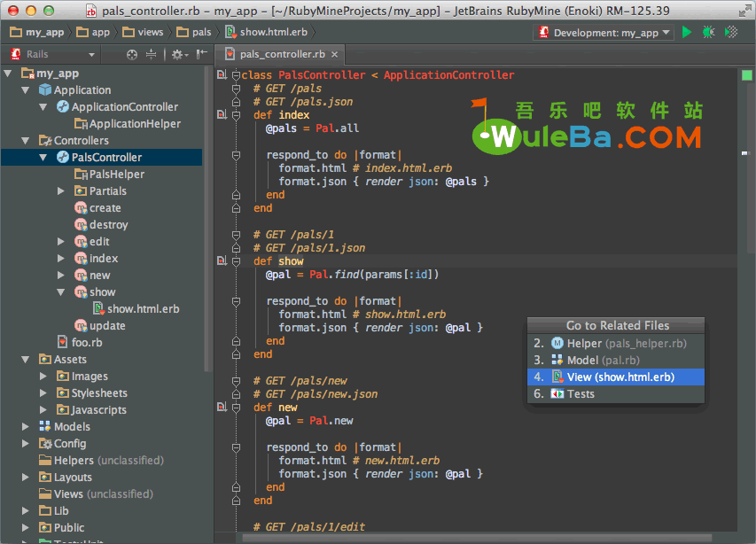Click the run with coverage icon
This screenshot has height=544, width=756.
pos(731,32)
